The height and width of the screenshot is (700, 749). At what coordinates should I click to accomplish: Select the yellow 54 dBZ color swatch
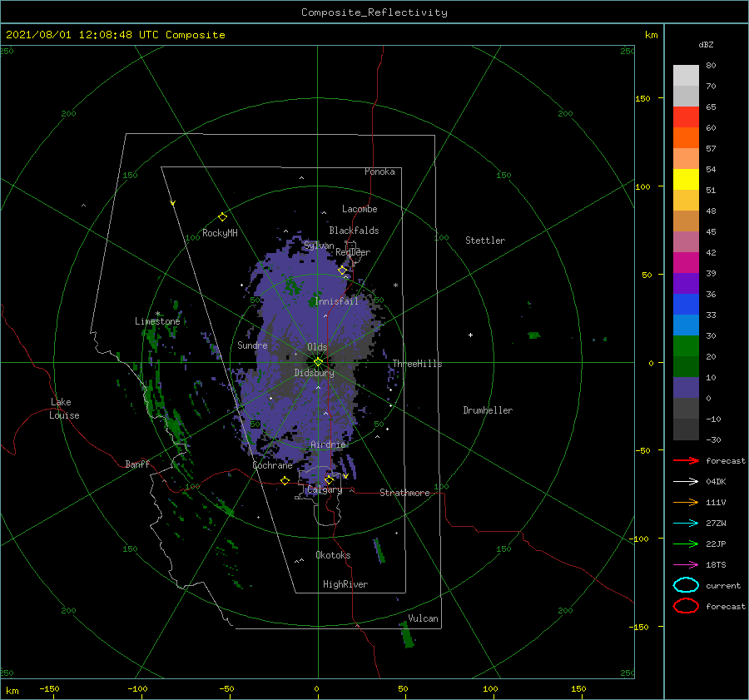coord(686,180)
